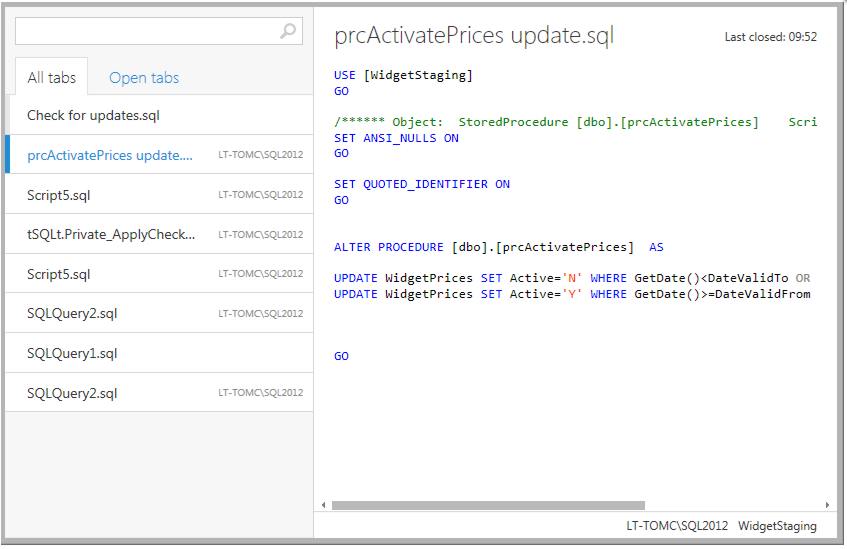Select prcActivatePrices update entry in list
The height and width of the screenshot is (549, 847).
[159, 155]
